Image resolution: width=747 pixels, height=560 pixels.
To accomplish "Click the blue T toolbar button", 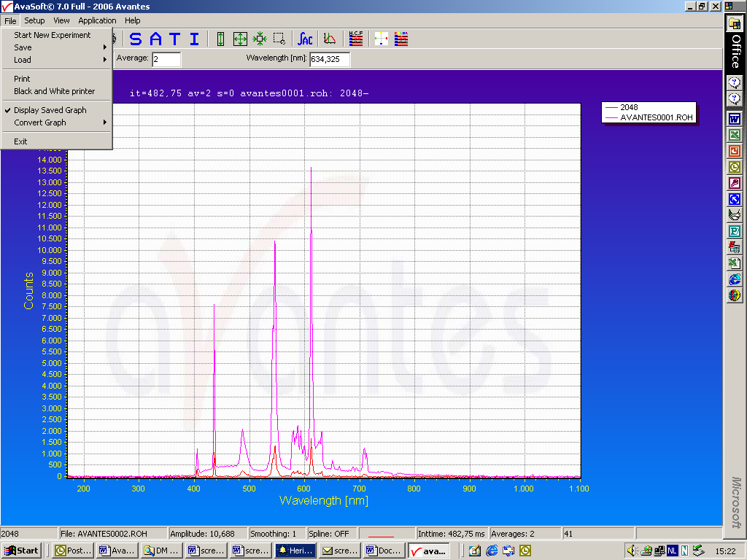I will [x=175, y=39].
